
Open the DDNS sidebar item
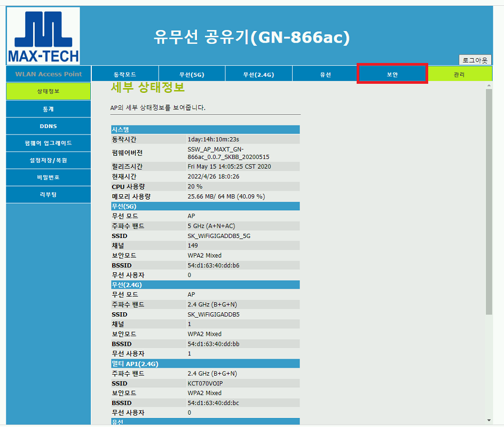(48, 126)
